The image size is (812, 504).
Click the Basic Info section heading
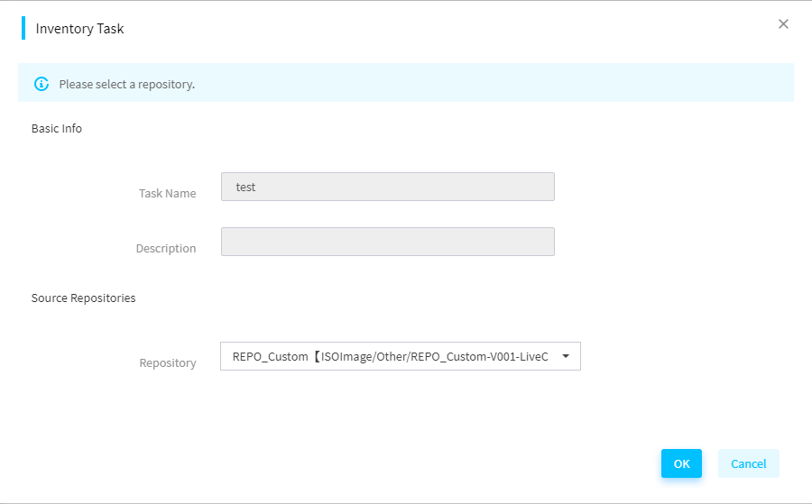click(x=57, y=128)
